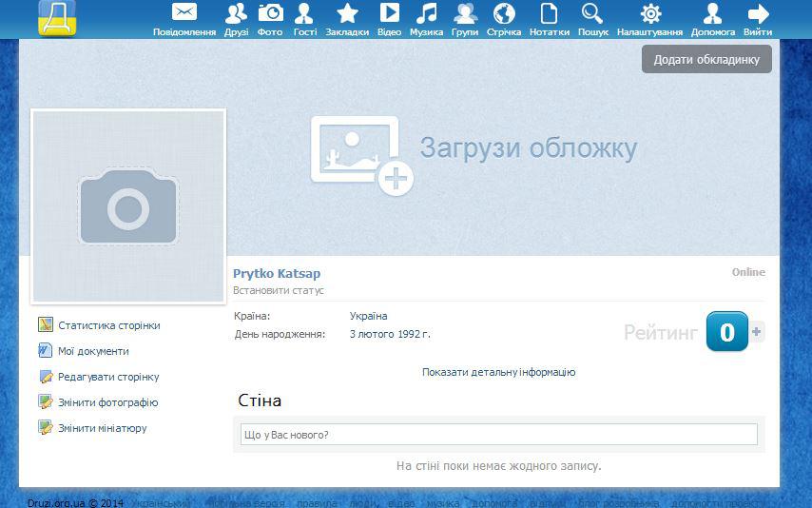Click the Країна: field label
This screenshot has height=508, width=812.
[252, 316]
